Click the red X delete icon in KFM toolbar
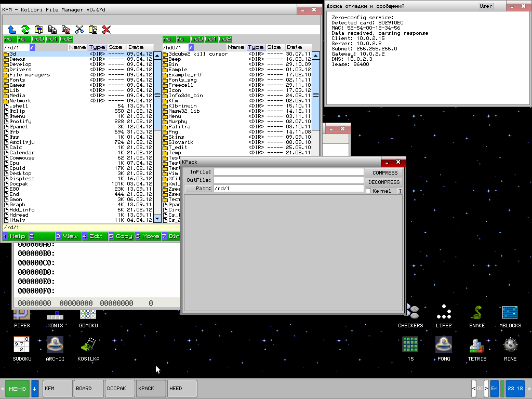Screen dimensions: 532x399 (107, 30)
